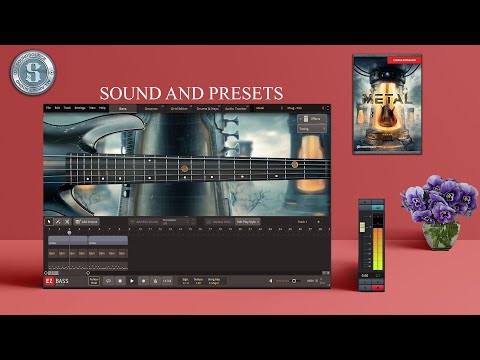480x360 pixels.
Task: Click the orange note marker on the fretboard middle
Action: coord(184,169)
